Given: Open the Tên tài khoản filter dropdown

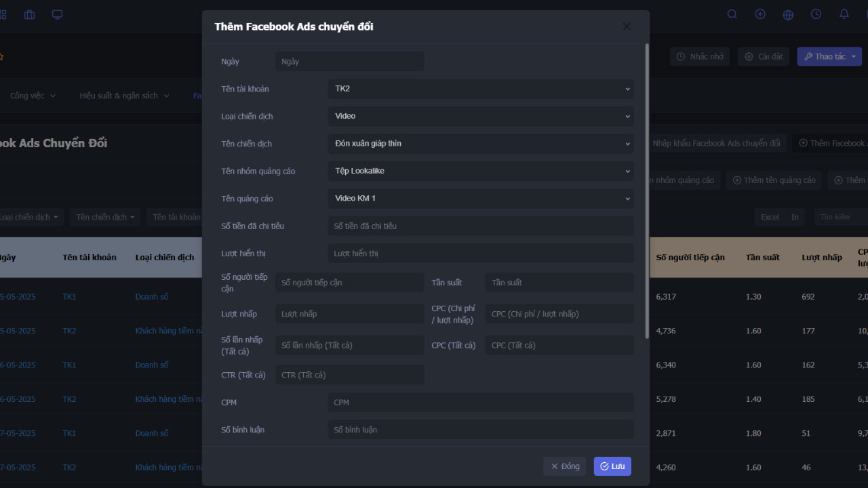Looking at the screenshot, I should 175,217.
